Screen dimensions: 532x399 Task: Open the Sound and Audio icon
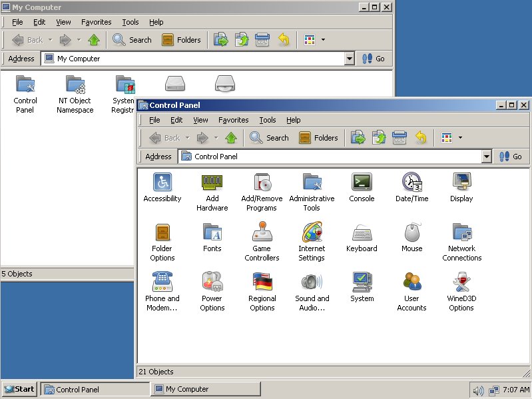click(312, 282)
